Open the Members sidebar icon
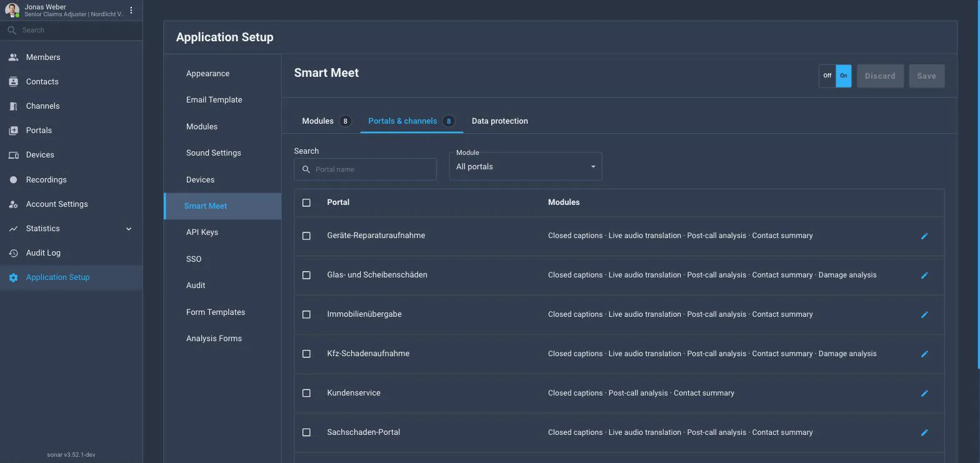Screen dimensions: 980x463 pos(13,57)
